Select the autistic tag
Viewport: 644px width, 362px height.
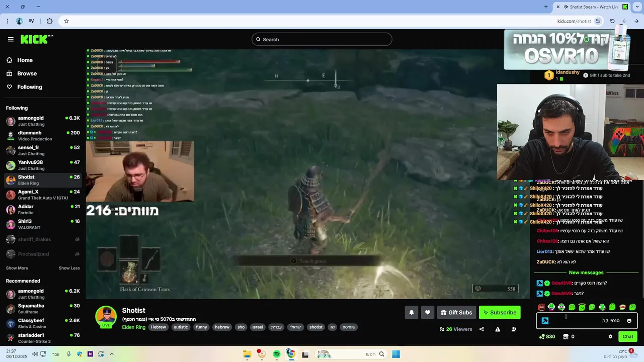pos(181,327)
